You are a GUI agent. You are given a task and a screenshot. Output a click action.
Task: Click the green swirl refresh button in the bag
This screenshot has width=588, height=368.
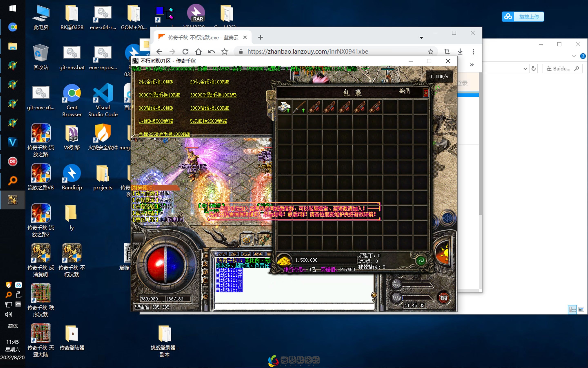421,261
